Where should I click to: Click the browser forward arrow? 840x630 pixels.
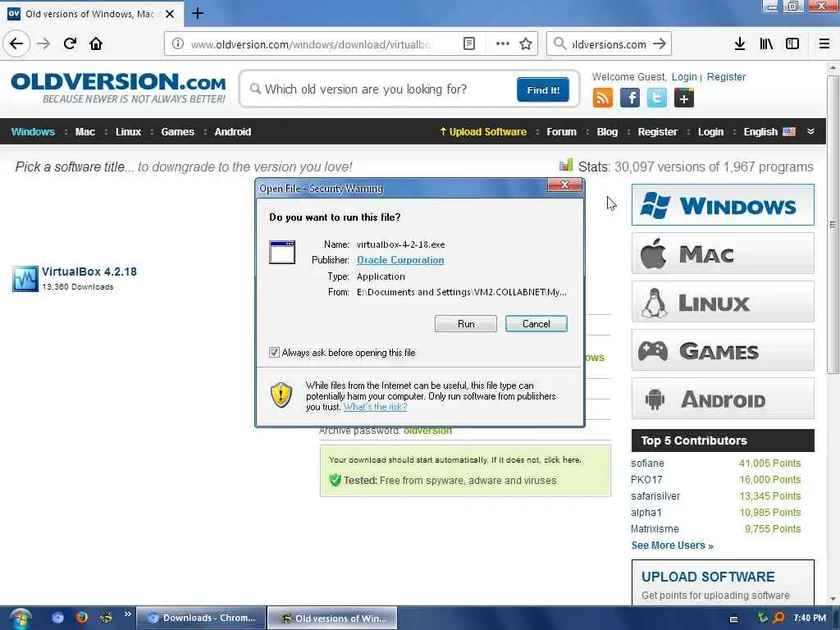[x=44, y=43]
